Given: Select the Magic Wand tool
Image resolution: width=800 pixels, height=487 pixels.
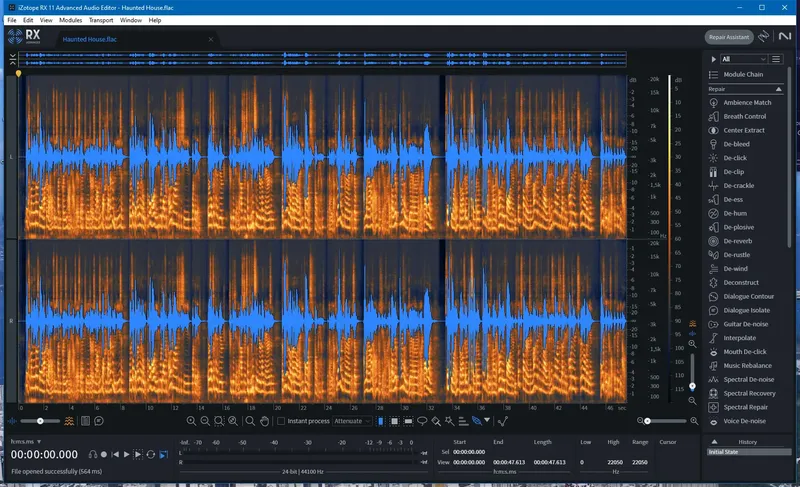Looking at the screenshot, I should pos(450,421).
